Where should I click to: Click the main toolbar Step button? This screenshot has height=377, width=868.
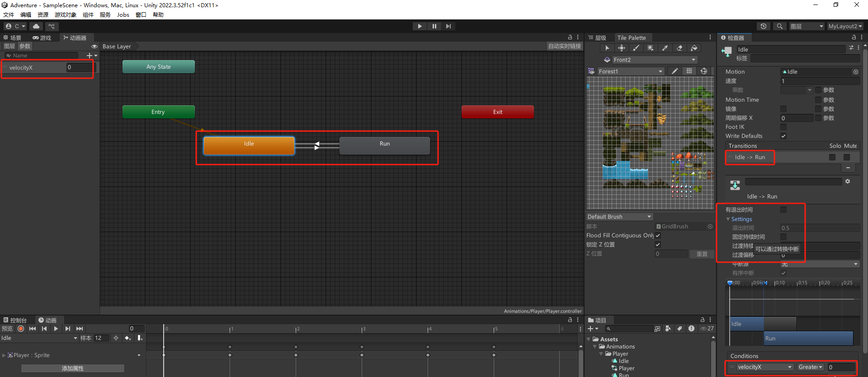[x=448, y=26]
